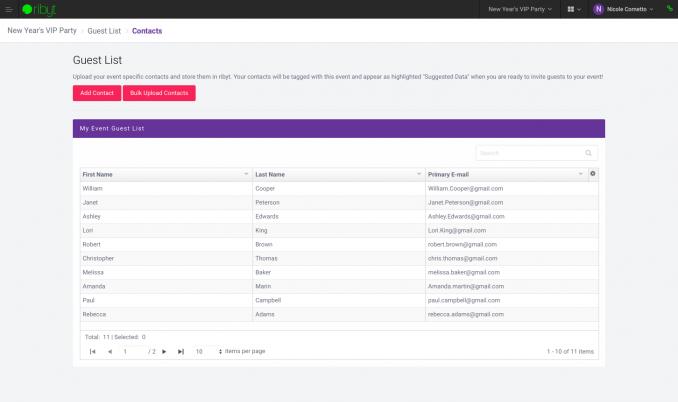Click the Add Contact button
The width and height of the screenshot is (678, 402).
(95, 93)
